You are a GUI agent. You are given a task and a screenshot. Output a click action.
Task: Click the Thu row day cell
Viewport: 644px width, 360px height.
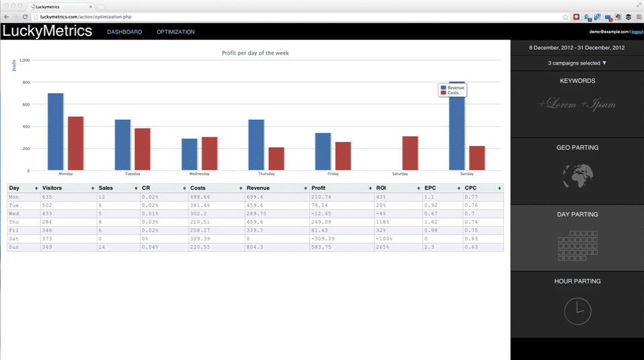coord(24,222)
